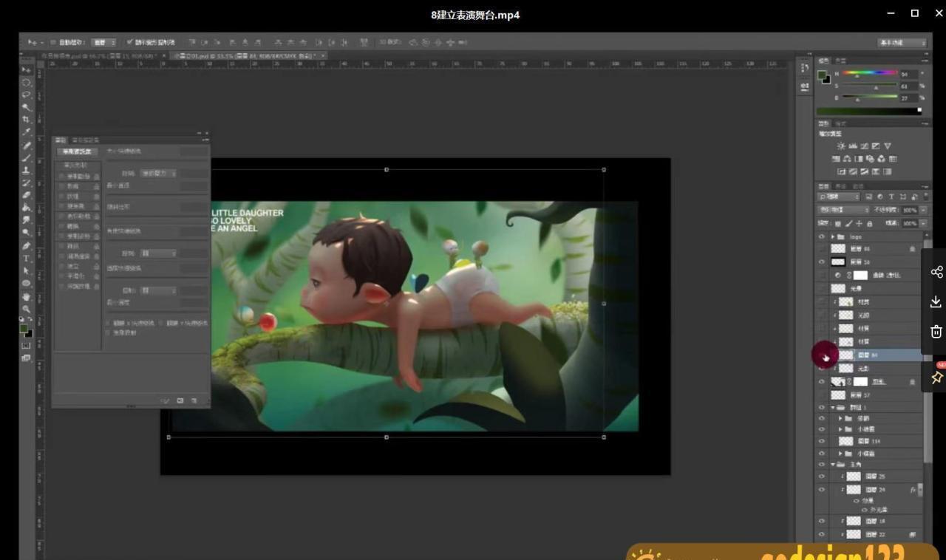Select the History Brush tool
The height and width of the screenshot is (560, 946).
(26, 182)
